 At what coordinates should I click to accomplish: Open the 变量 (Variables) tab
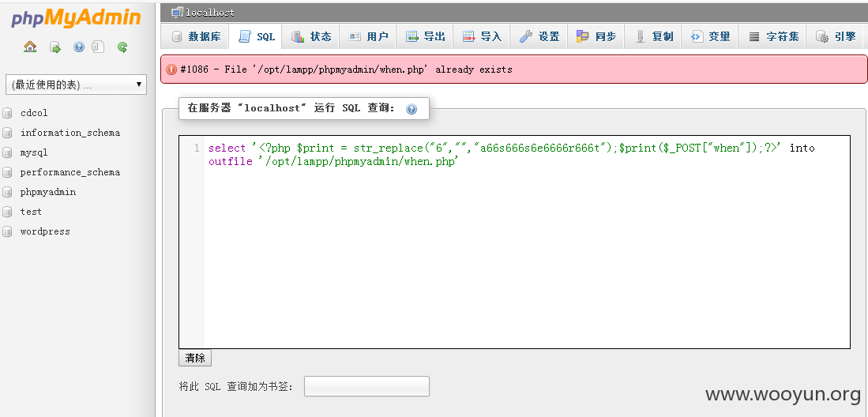point(710,36)
